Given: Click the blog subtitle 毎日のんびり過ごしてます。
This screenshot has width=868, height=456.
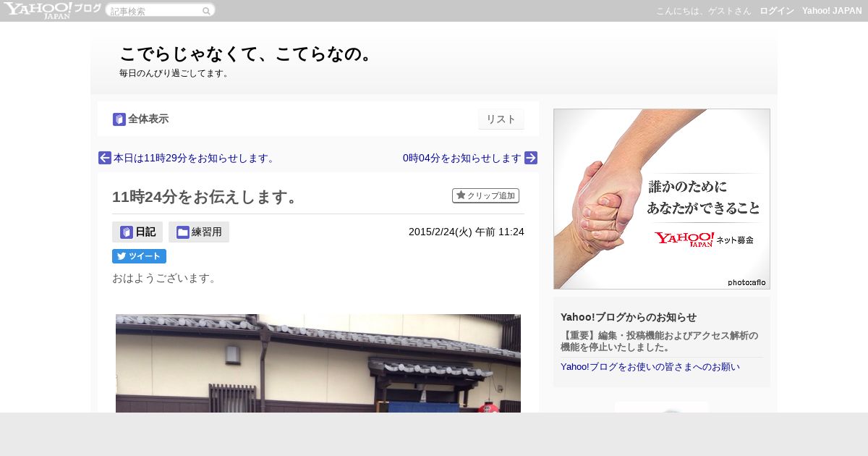Looking at the screenshot, I should tap(176, 73).
